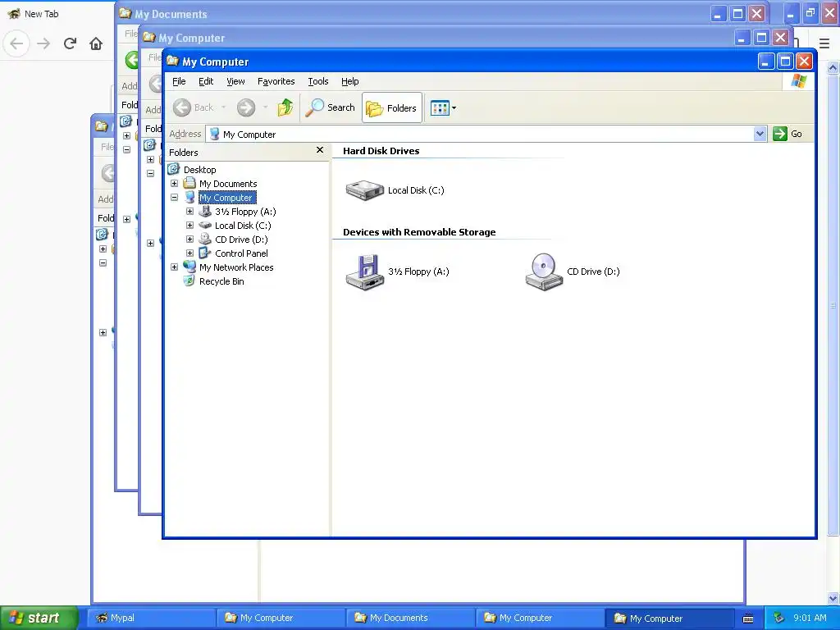The image size is (840, 630).
Task: Click the Control Panel icon in the tree
Action: click(204, 253)
